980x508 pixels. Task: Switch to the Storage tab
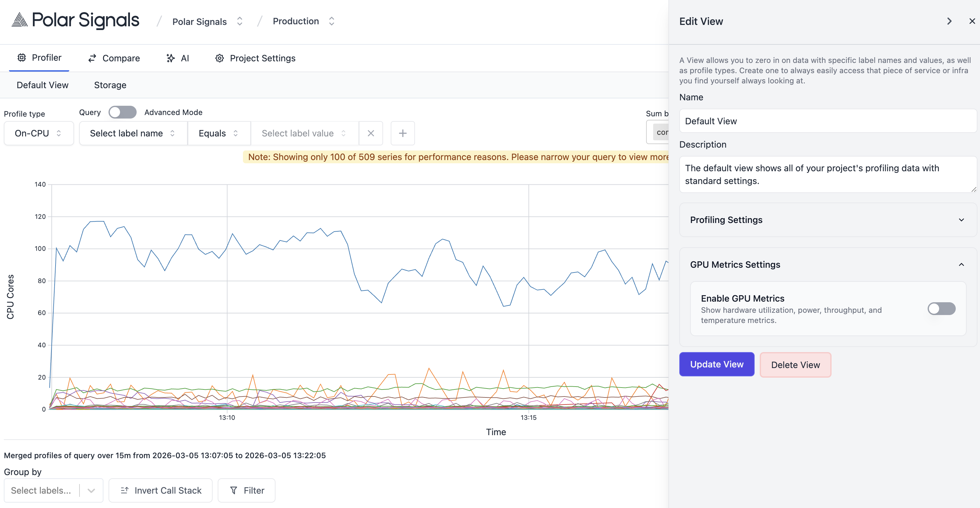tap(110, 85)
